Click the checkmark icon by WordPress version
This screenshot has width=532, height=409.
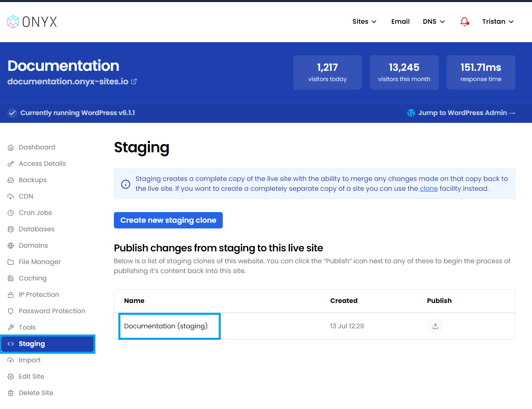[12, 113]
